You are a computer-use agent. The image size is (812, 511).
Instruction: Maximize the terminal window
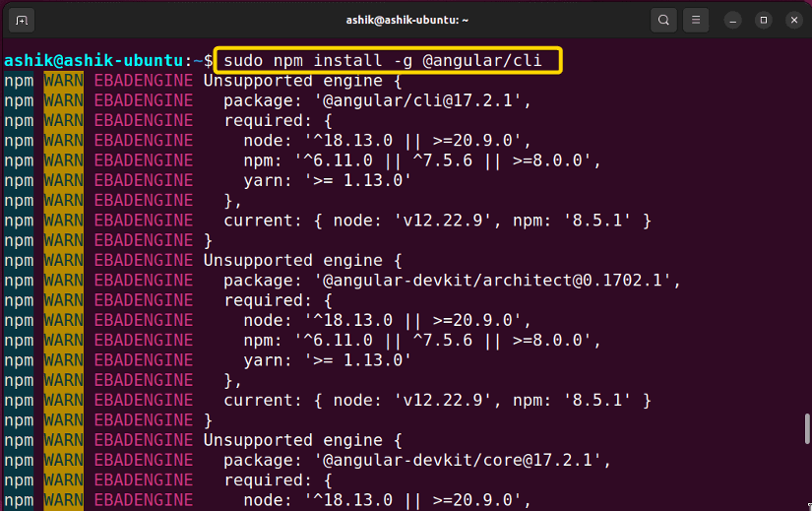[764, 21]
